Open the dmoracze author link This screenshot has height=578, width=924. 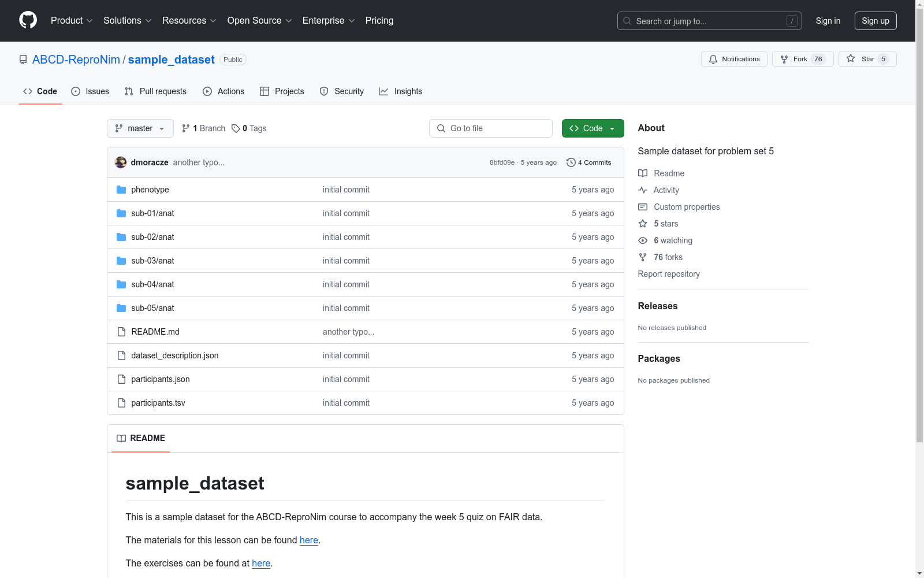click(x=150, y=162)
